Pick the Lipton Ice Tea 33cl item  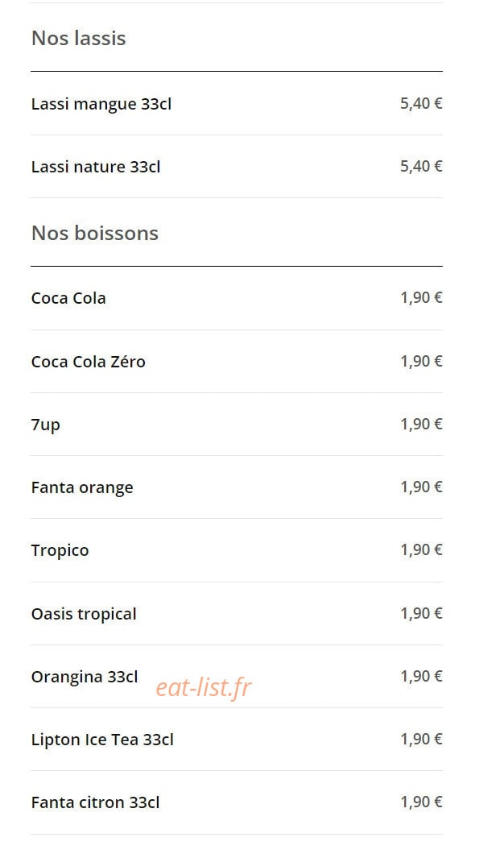[x=236, y=740]
